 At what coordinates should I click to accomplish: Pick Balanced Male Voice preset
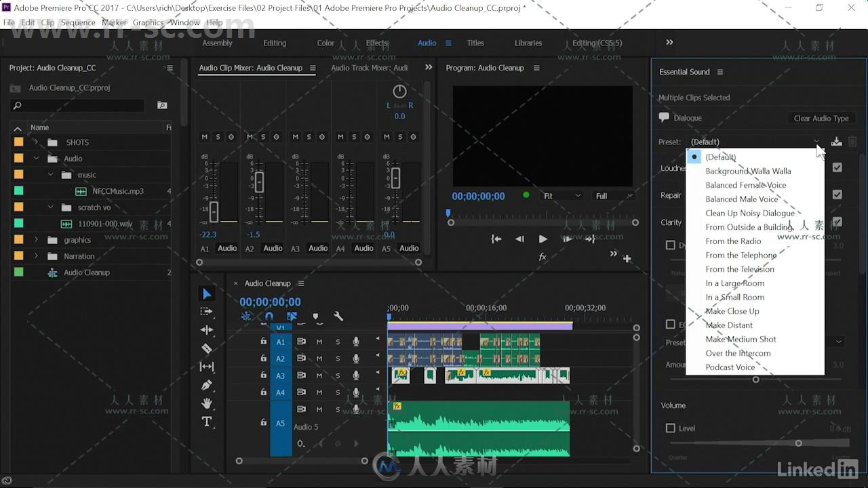pyautogui.click(x=742, y=199)
